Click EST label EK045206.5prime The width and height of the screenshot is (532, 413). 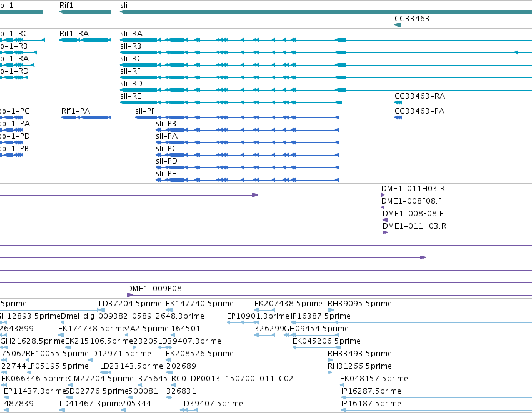tap(326, 341)
